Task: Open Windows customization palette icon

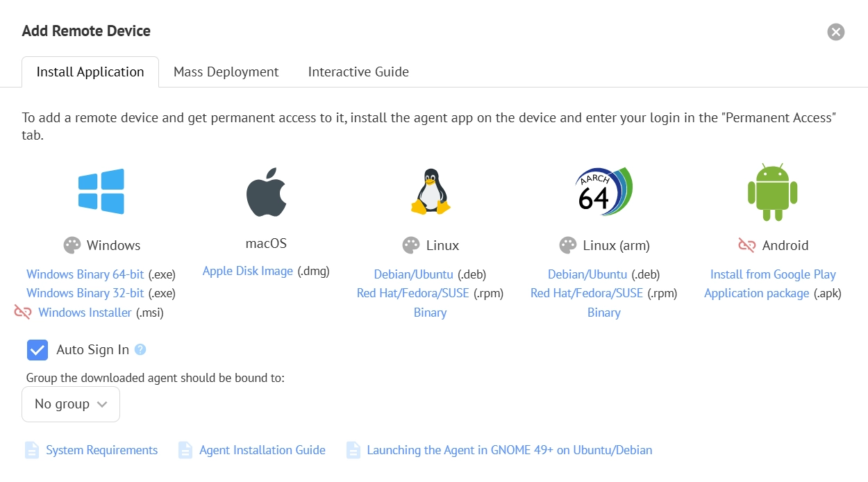Action: [x=72, y=245]
